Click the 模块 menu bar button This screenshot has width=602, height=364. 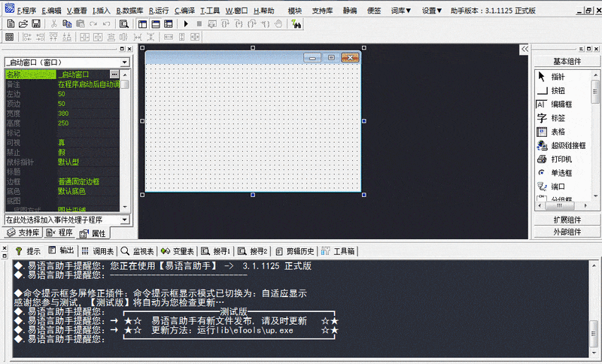pos(295,11)
